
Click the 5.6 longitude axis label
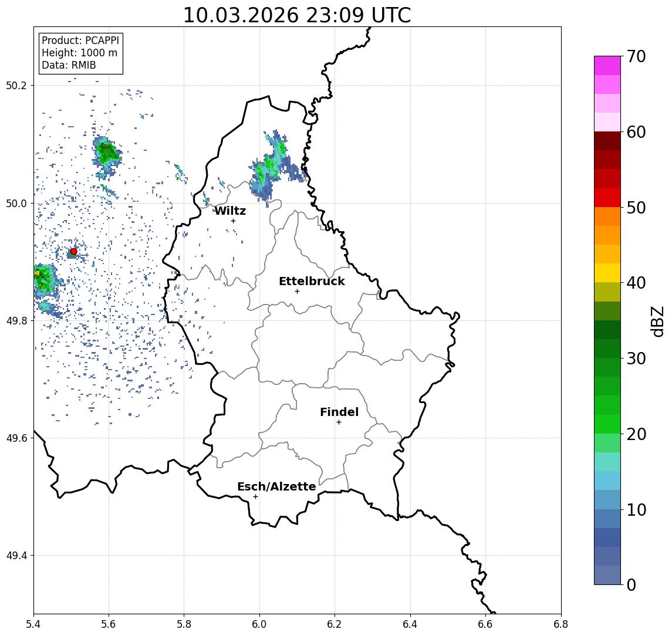(x=109, y=624)
